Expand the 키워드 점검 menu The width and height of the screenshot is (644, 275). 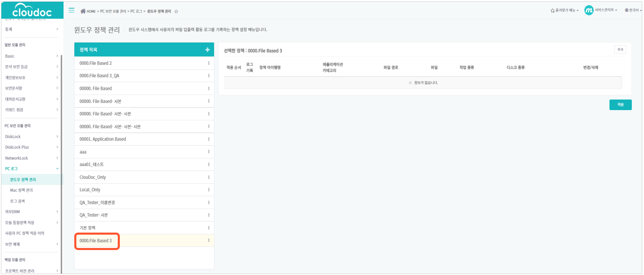(31, 110)
